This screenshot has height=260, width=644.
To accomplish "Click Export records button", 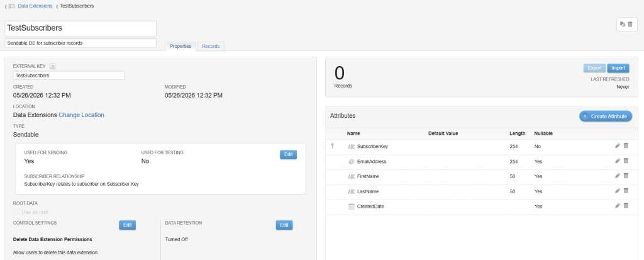I will (594, 68).
